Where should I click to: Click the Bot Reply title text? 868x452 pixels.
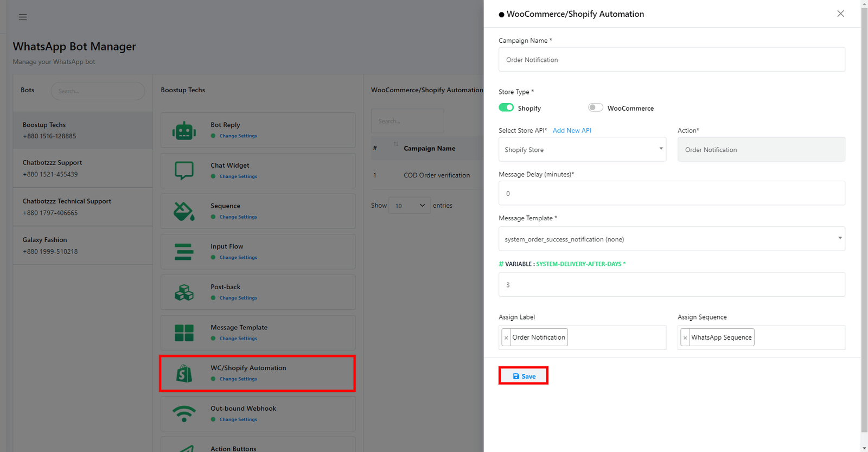click(225, 125)
